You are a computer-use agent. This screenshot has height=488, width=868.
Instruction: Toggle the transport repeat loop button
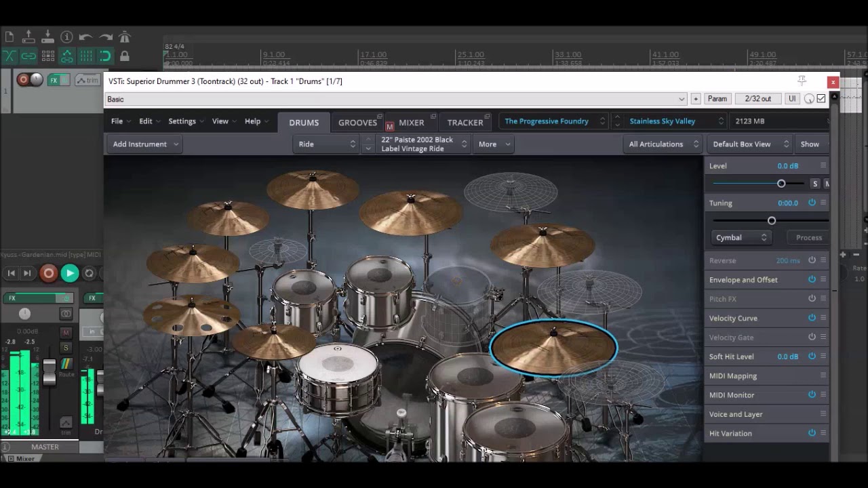pyautogui.click(x=89, y=273)
